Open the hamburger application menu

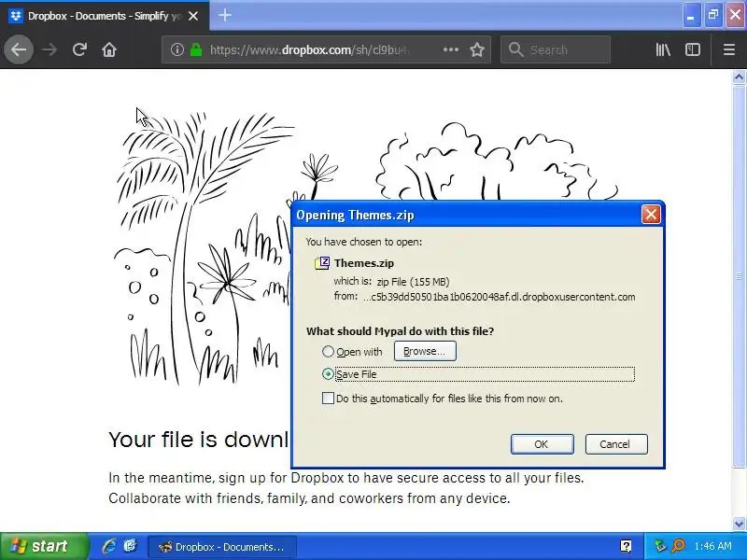click(729, 49)
